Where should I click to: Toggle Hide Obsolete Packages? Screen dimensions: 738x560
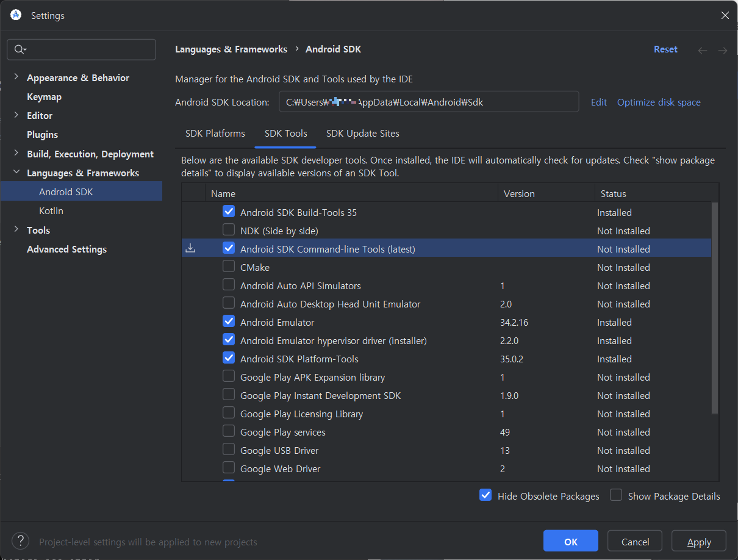pos(485,495)
